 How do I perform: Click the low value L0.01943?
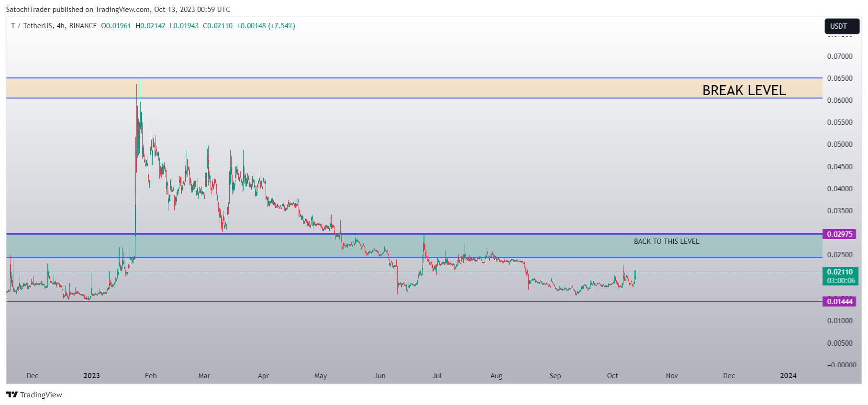(184, 26)
